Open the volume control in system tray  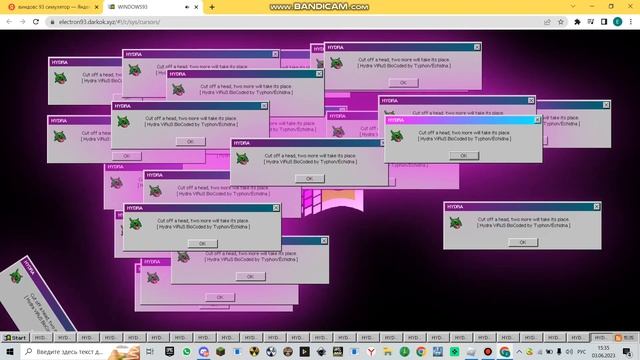pos(569,351)
